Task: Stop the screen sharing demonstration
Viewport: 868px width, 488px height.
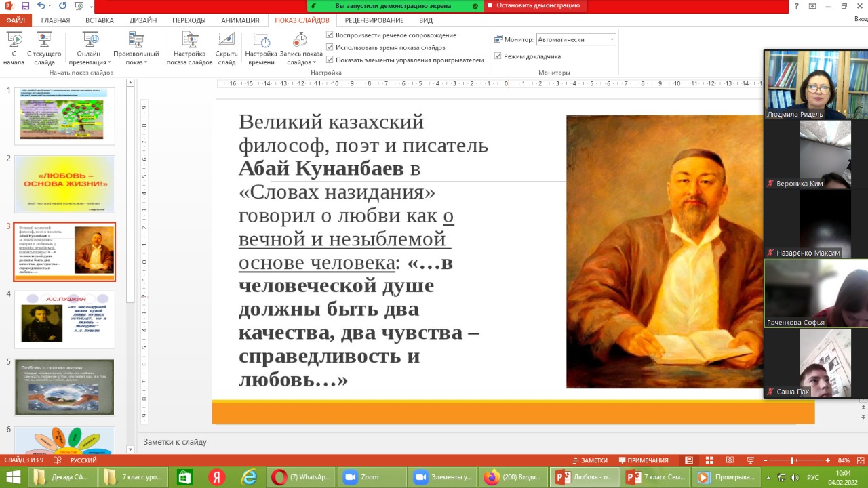Action: [533, 5]
